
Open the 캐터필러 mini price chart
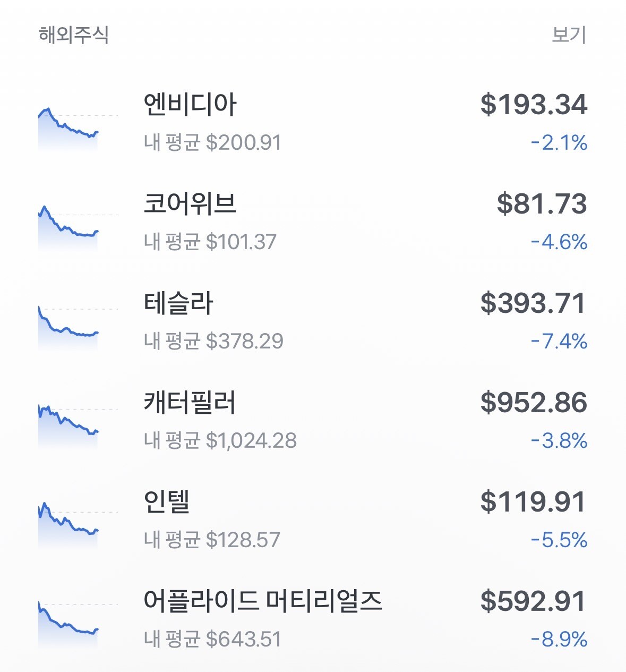tap(78, 427)
